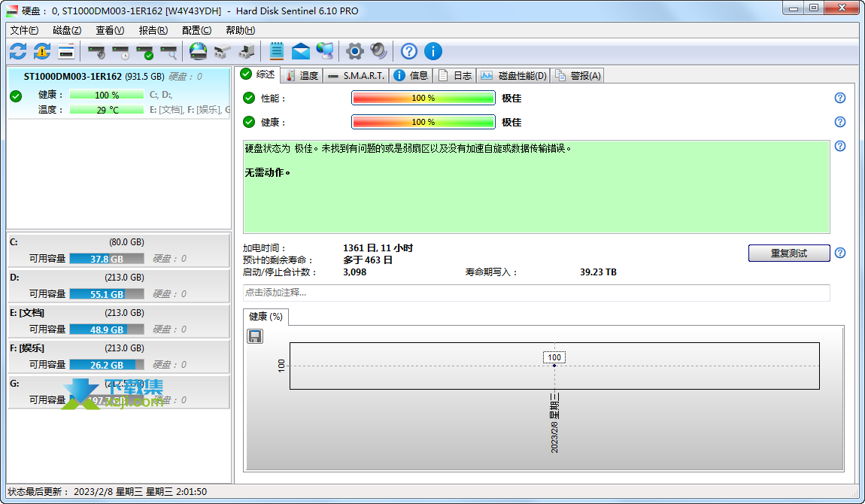
Task: Click green check icon beside 性能 label
Action: (249, 98)
